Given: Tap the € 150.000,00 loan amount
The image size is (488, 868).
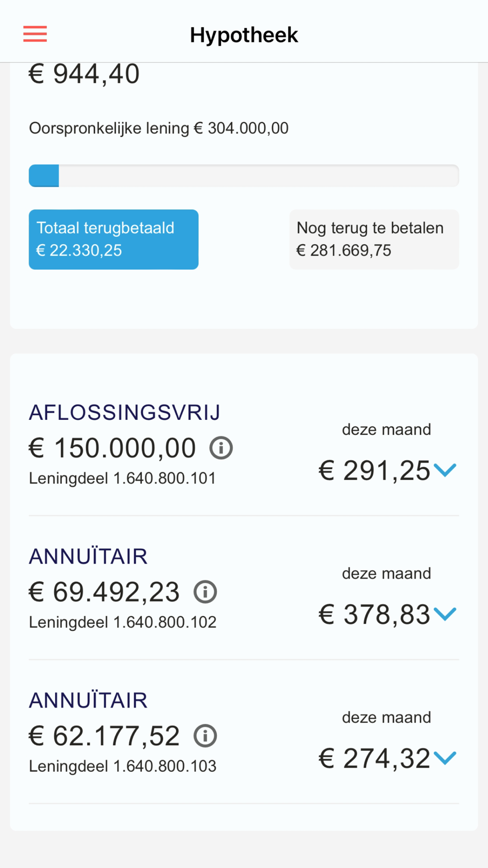Looking at the screenshot, I should (112, 448).
